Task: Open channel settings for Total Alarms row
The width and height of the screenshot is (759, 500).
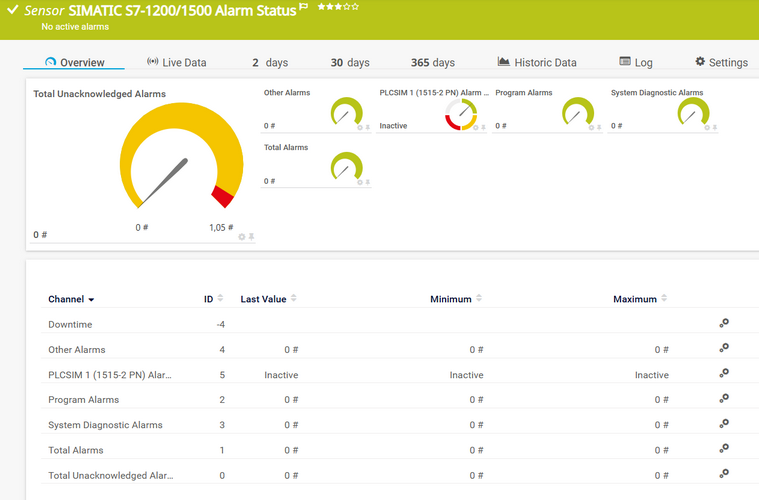Action: pos(724,449)
